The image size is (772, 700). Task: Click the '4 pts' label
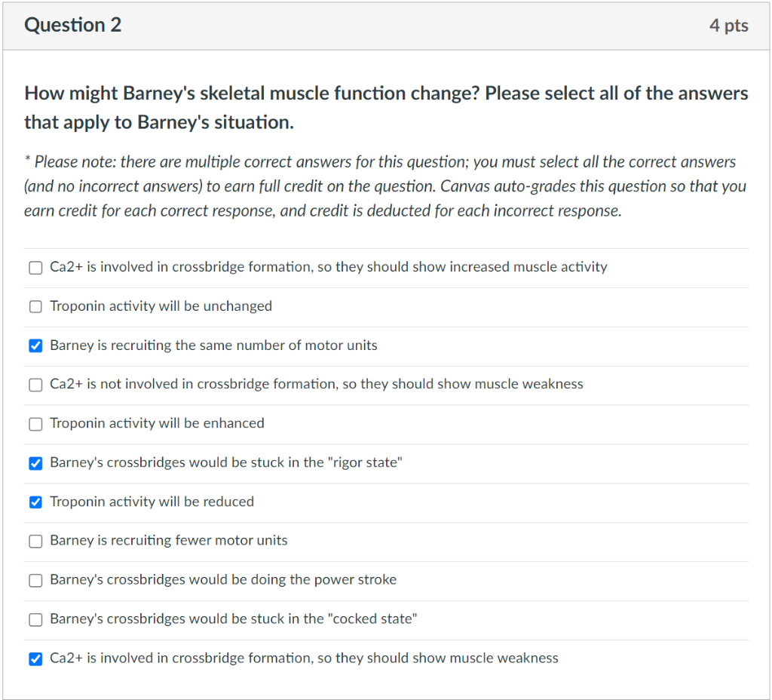(728, 25)
